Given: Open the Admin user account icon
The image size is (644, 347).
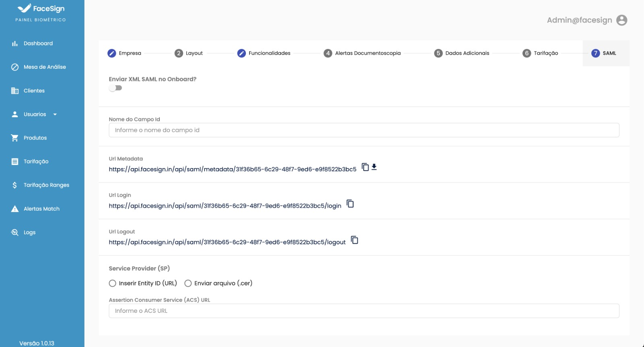Looking at the screenshot, I should pyautogui.click(x=621, y=20).
